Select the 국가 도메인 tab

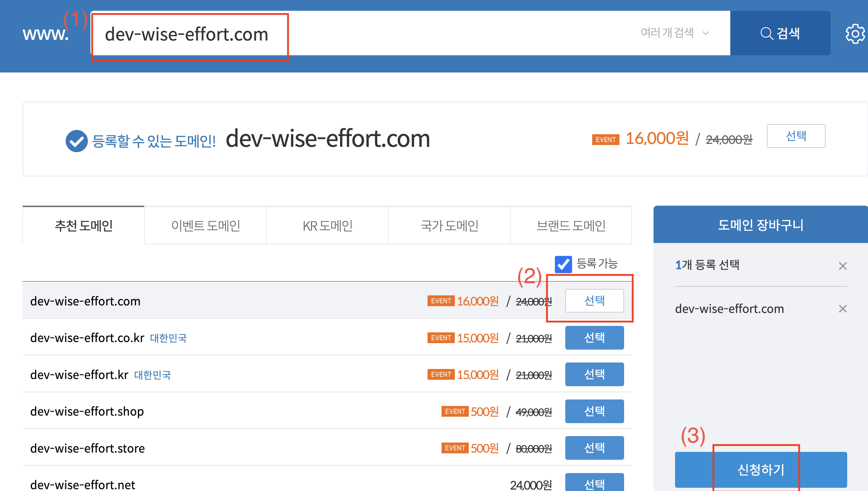click(x=449, y=226)
